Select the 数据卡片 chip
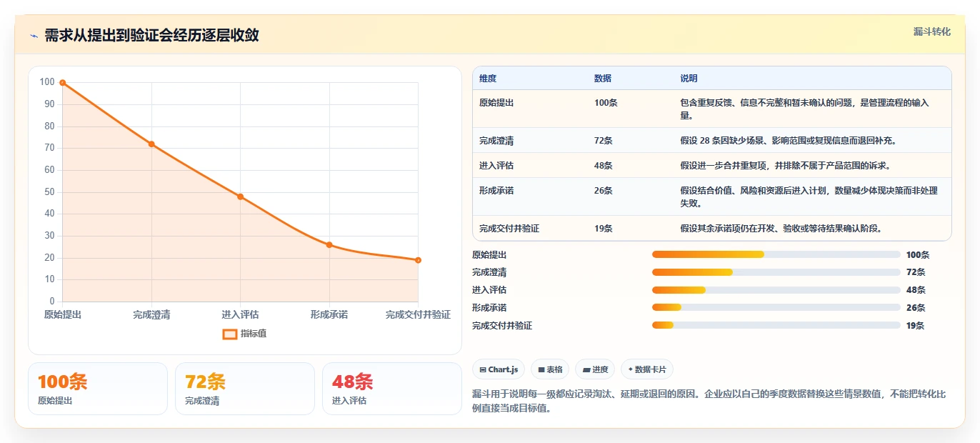Viewport: 980px width, 443px height. [646, 369]
